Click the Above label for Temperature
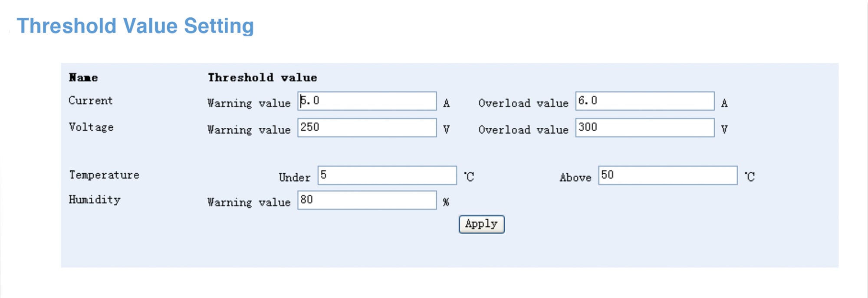Viewport: 868px width, 298px height. (x=575, y=178)
